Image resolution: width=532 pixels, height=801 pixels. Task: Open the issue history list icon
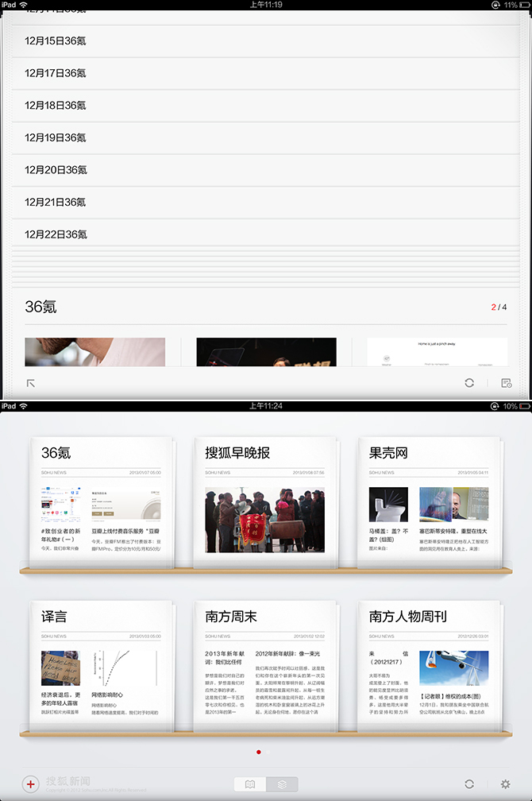[x=507, y=383]
